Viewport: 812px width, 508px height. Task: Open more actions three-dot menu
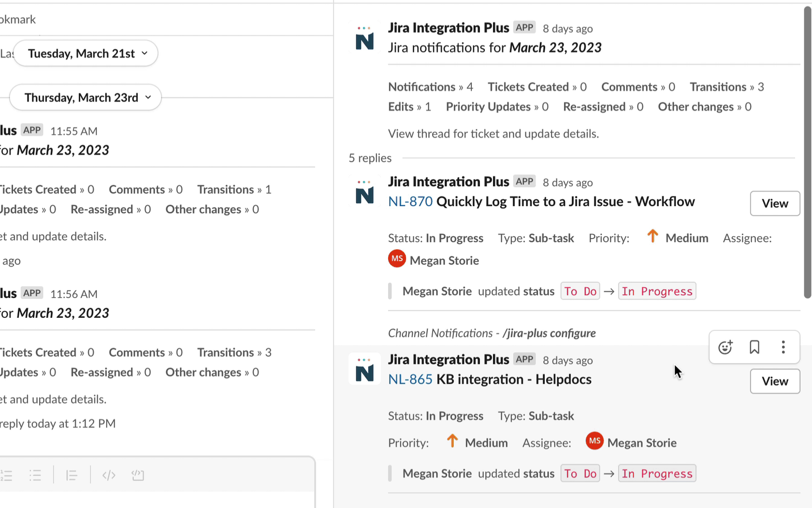(783, 347)
